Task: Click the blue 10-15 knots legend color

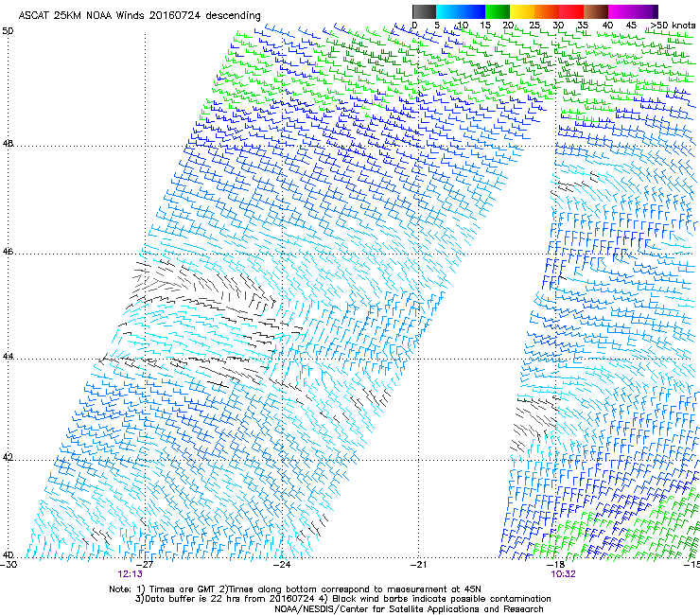Action: [473, 11]
